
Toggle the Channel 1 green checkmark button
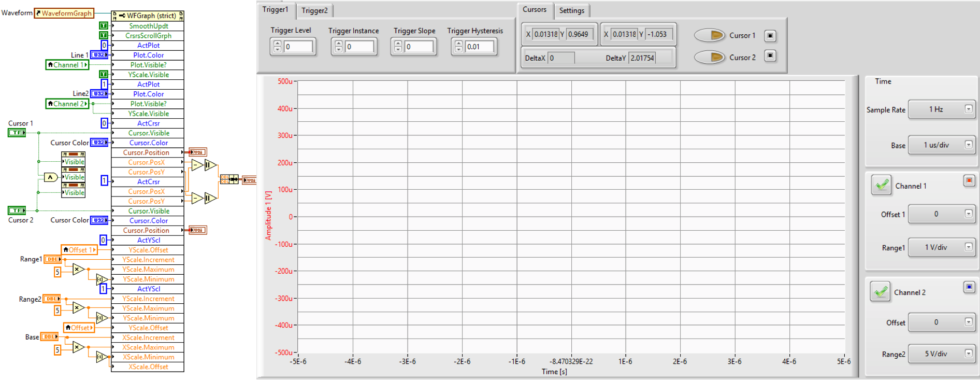pos(881,185)
